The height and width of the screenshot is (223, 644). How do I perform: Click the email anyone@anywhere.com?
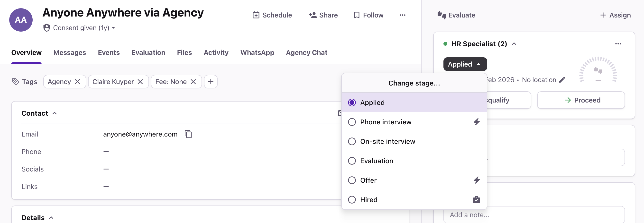coord(140,134)
